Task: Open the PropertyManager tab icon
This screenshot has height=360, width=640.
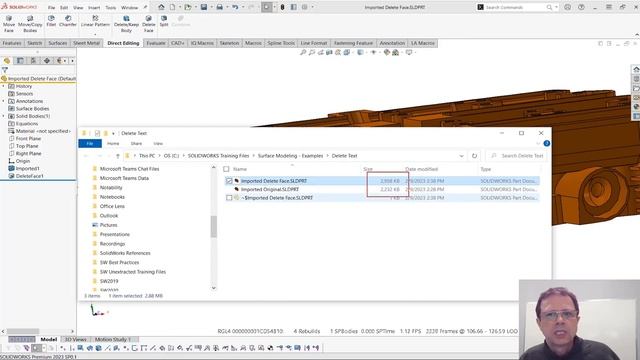Action: (x=20, y=60)
